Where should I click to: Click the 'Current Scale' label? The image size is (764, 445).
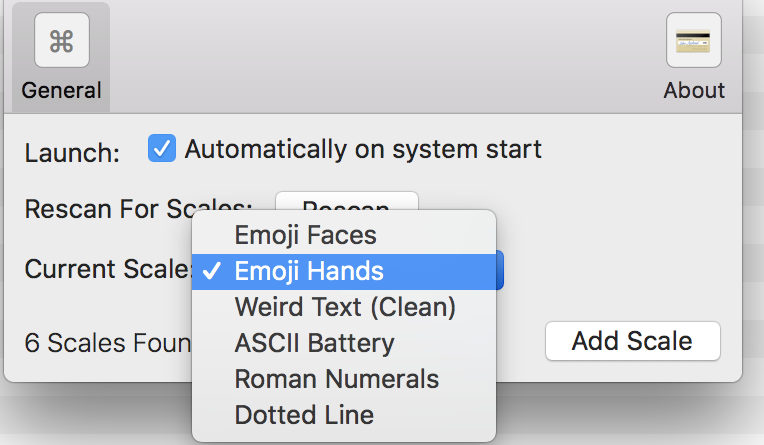tap(108, 269)
